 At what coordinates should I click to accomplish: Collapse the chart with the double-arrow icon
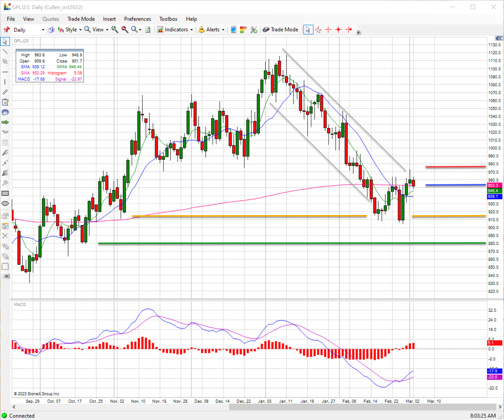pyautogui.click(x=499, y=38)
